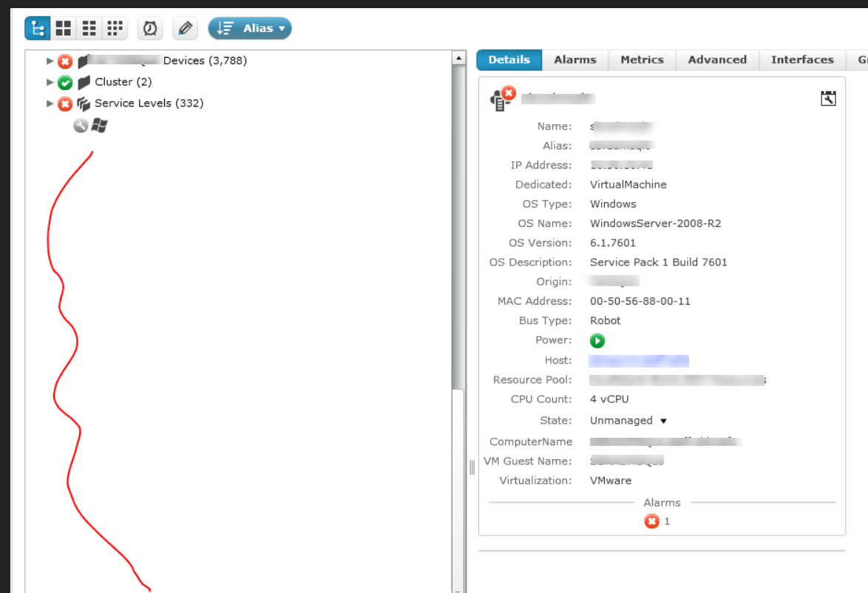Open the Unmanaged state dropdown
The image size is (868, 593).
coord(628,420)
